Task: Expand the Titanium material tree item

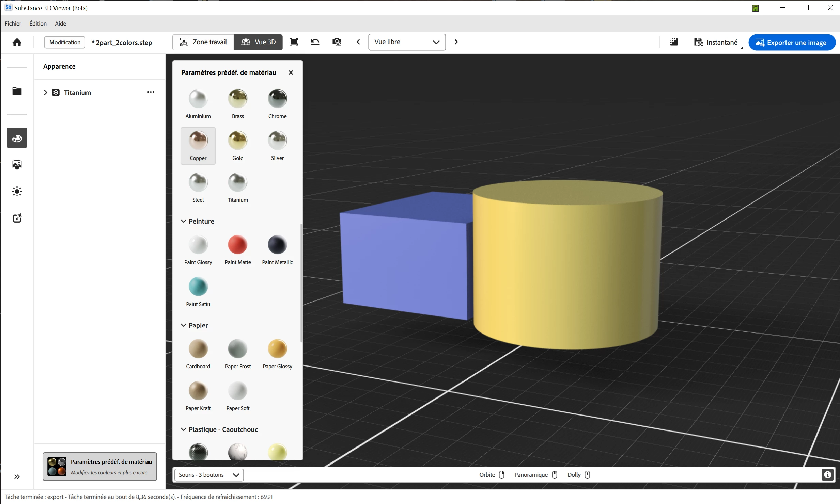Action: [x=45, y=92]
